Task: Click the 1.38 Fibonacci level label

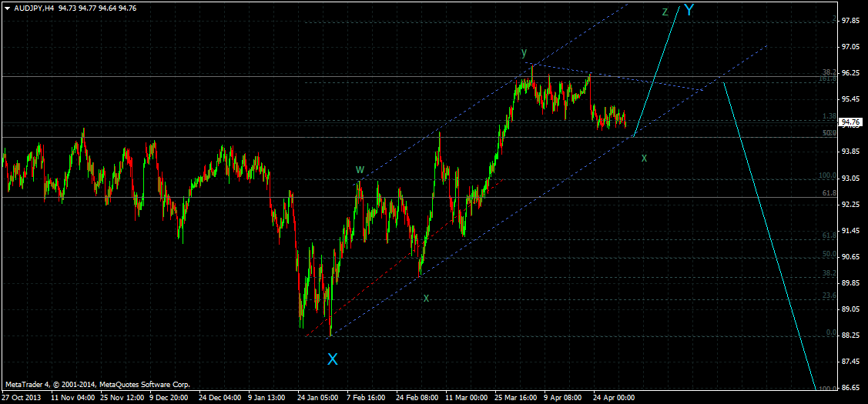Action: click(829, 116)
